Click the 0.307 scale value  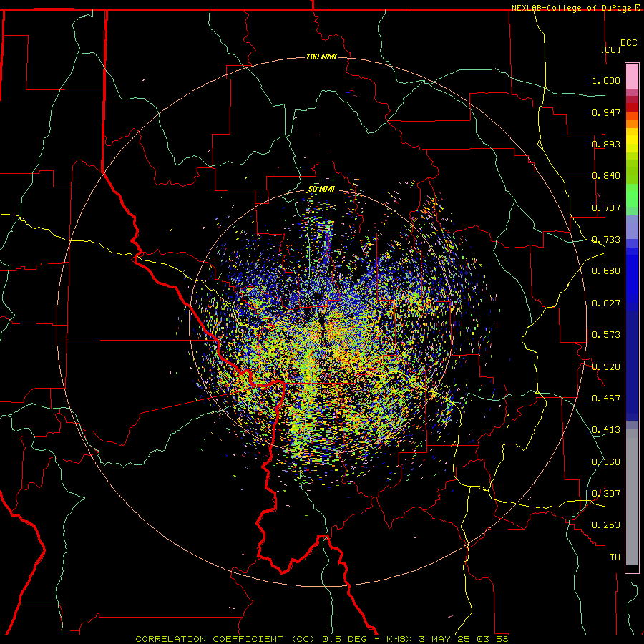pos(606,494)
